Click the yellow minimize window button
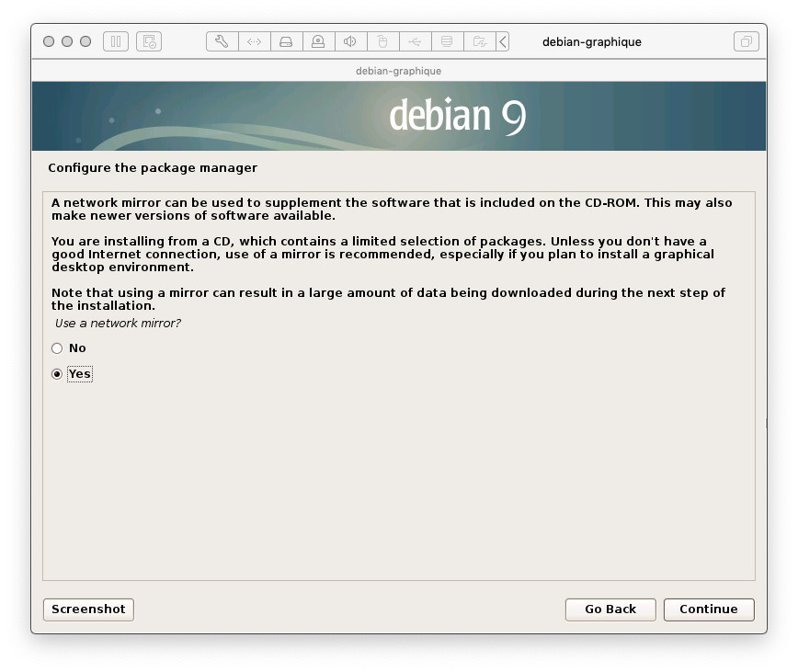 point(67,41)
